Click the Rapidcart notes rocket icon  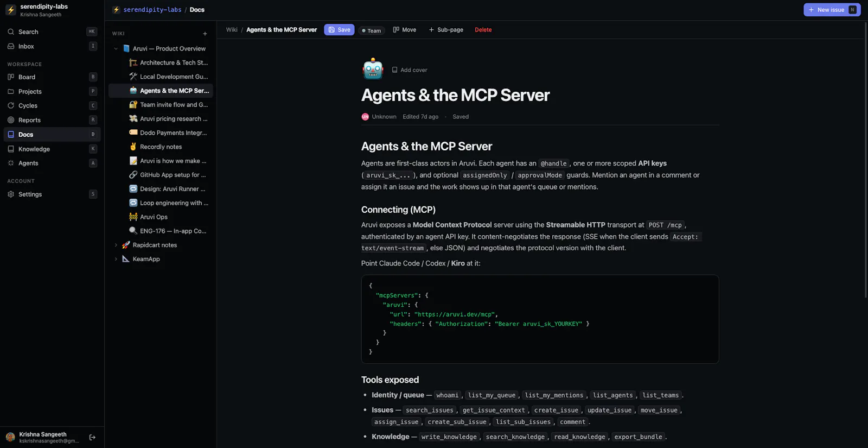(126, 245)
